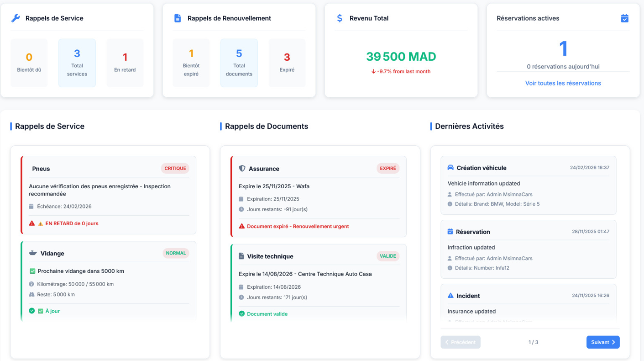Viewport: 644px width, 361px height.
Task: Click the calendar check icon in Réservations actives
Action: [624, 18]
